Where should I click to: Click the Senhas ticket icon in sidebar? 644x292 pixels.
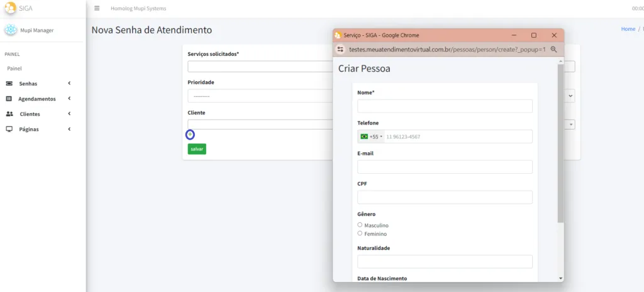(9, 83)
